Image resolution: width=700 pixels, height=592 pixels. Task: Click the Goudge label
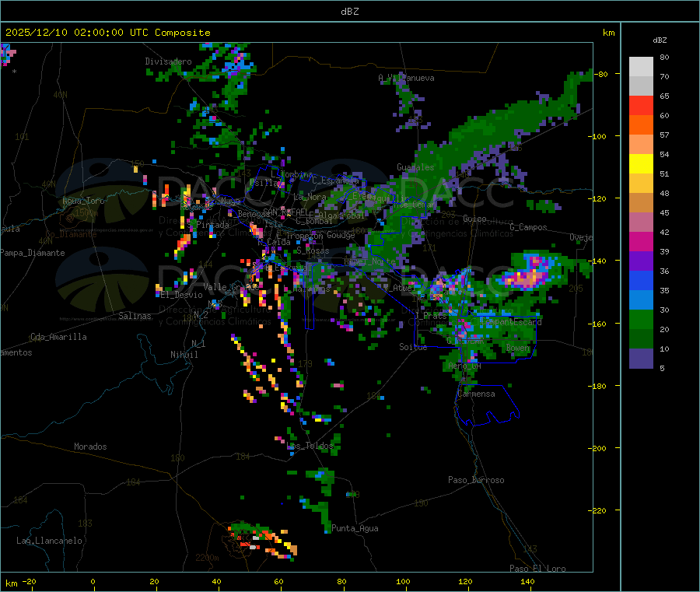(341, 235)
